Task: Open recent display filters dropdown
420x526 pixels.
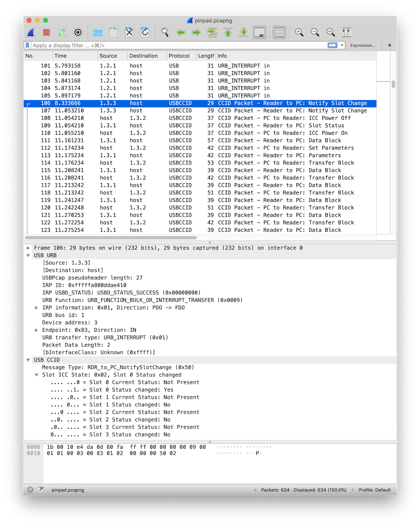Action: 342,45
